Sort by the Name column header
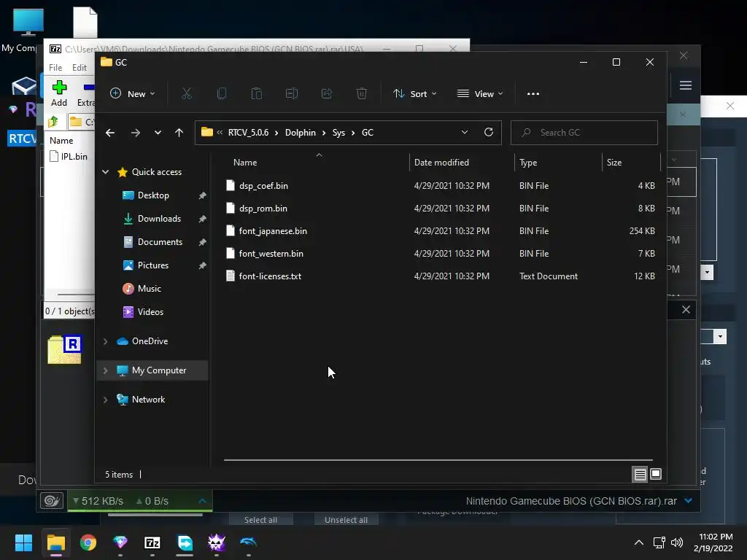This screenshot has width=747, height=560. point(245,163)
